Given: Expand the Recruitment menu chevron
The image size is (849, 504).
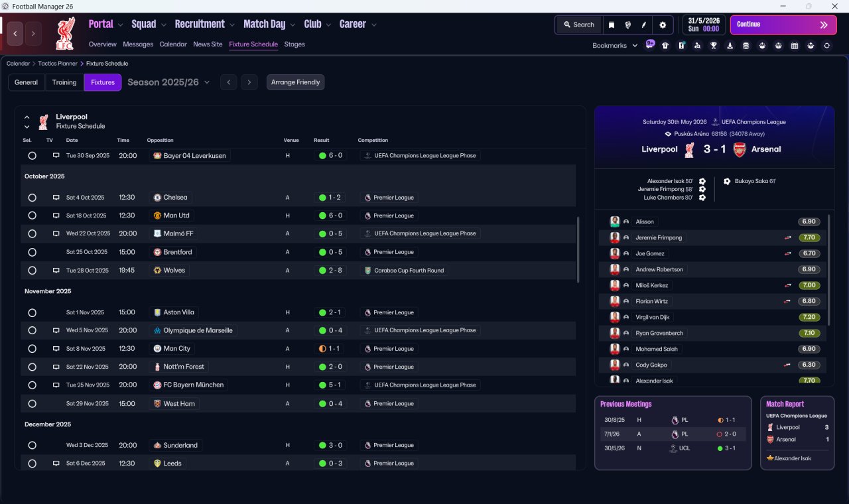Looking at the screenshot, I should point(231,25).
